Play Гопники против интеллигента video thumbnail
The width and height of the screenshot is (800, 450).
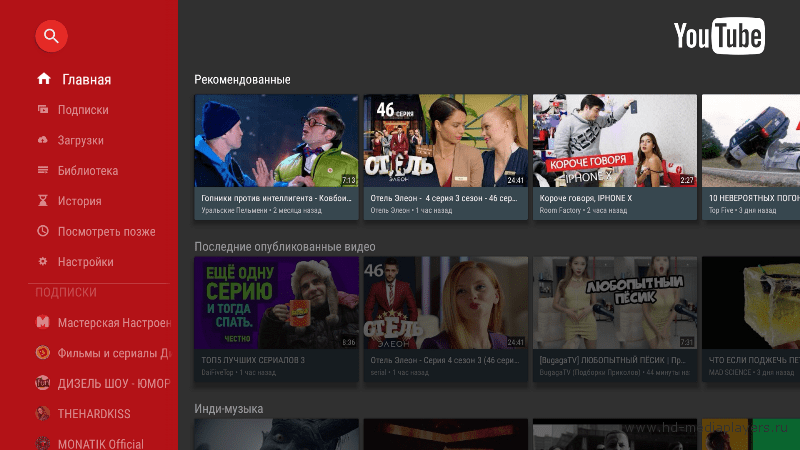[277, 140]
